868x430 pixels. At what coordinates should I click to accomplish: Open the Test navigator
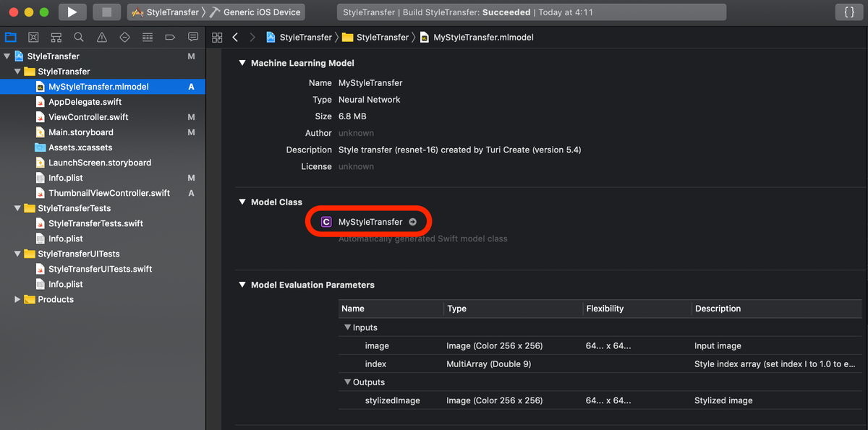pos(124,37)
